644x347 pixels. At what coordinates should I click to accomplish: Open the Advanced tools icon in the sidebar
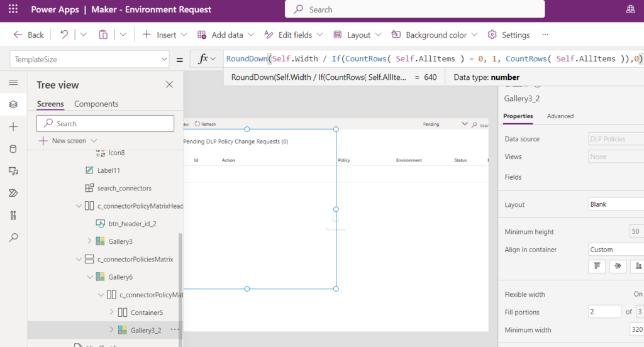pos(13,215)
